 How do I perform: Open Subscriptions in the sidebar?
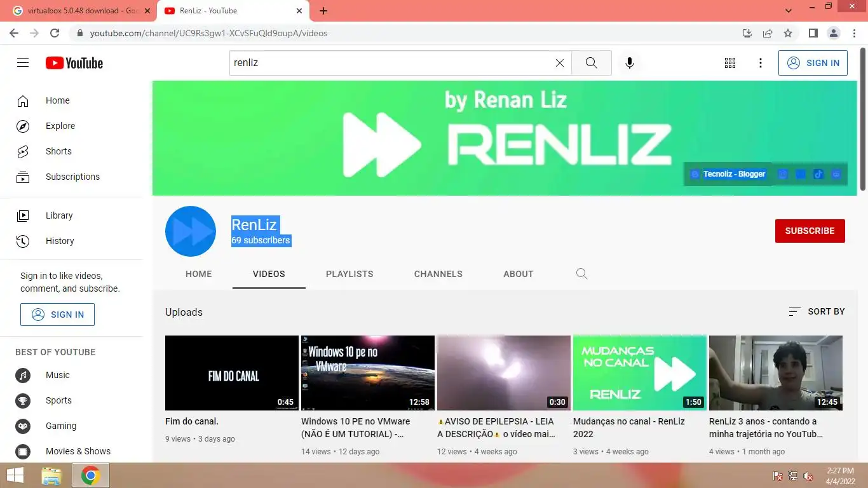[71, 177]
